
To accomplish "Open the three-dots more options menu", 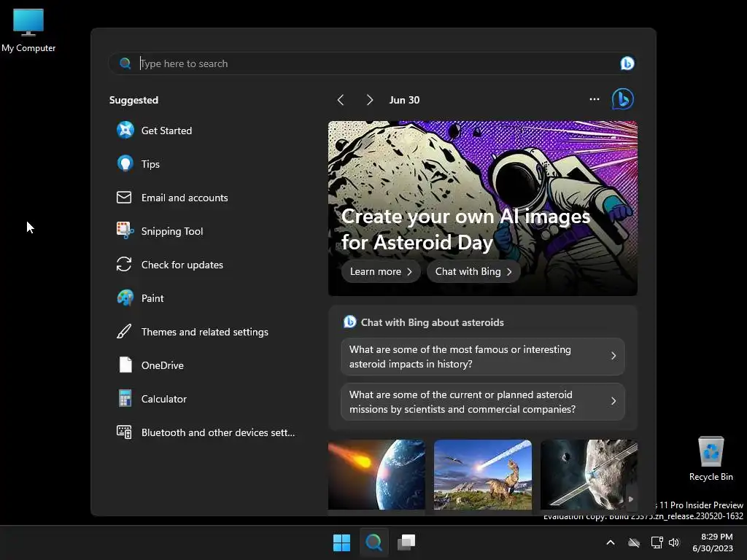I will pyautogui.click(x=594, y=99).
